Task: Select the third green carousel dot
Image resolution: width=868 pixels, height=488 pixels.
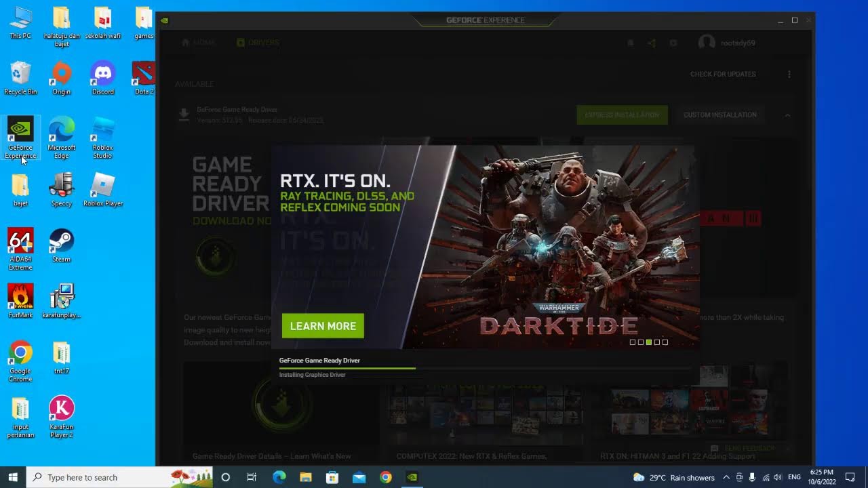Action: (x=649, y=342)
